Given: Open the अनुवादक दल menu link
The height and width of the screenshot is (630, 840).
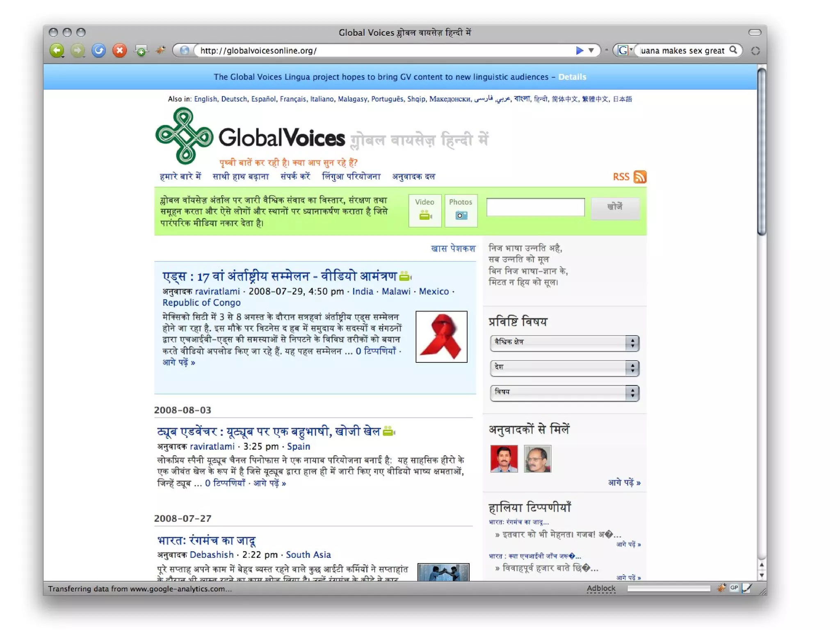Looking at the screenshot, I should 413,176.
